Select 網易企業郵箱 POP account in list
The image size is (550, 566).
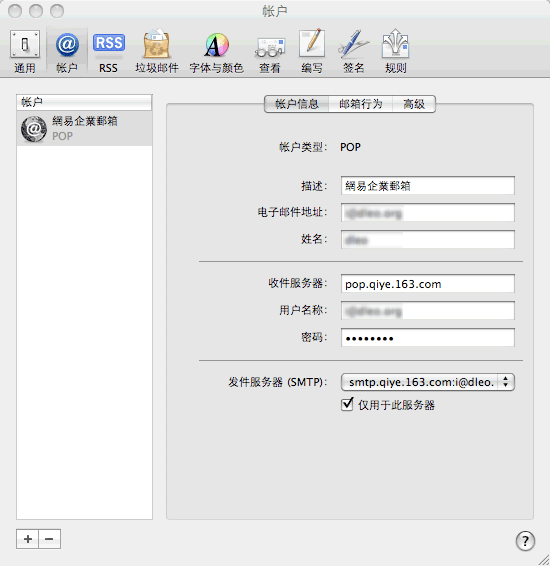[84, 129]
